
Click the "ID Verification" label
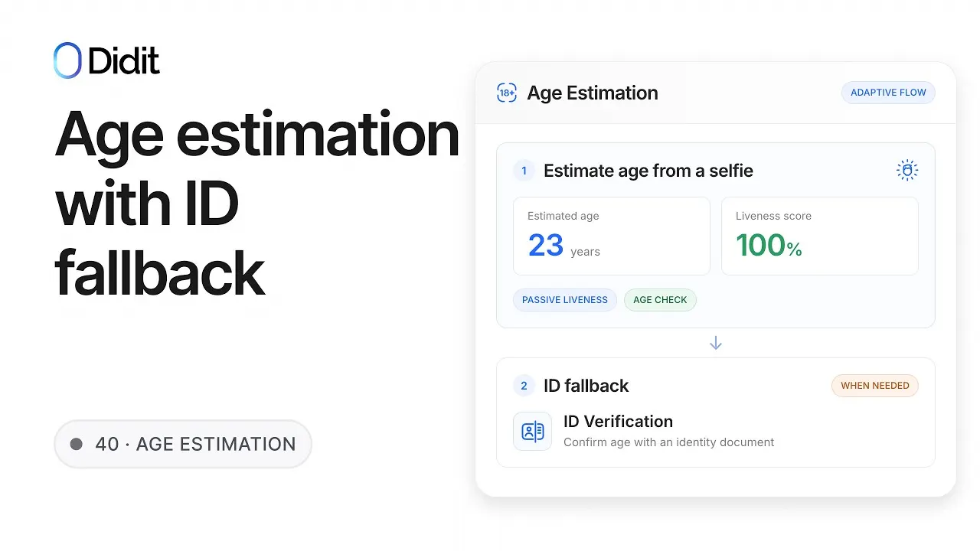[618, 422]
